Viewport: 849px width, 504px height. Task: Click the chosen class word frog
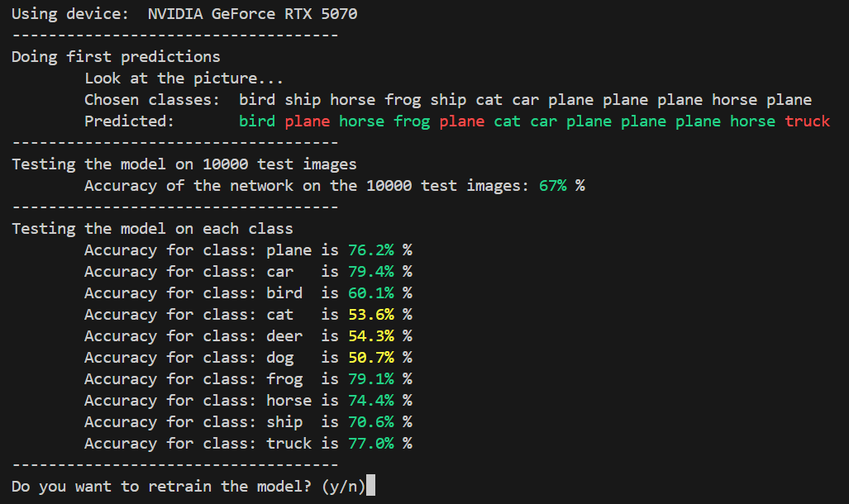(403, 100)
